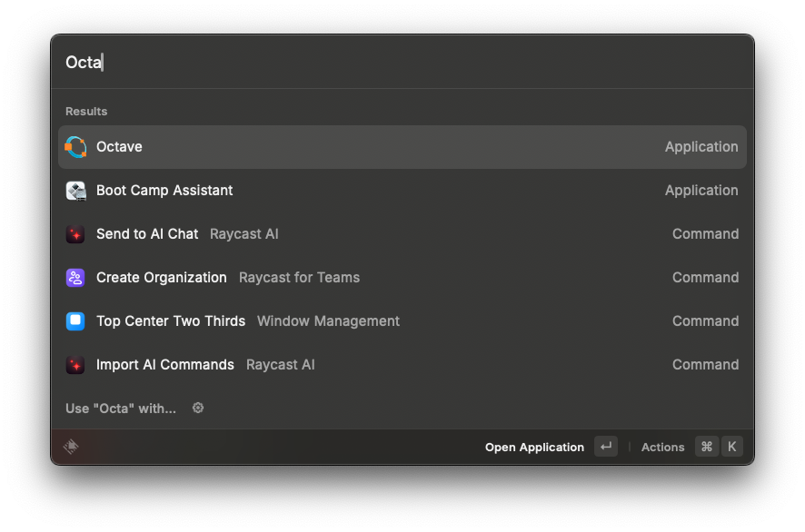Click the Raycast logo icon in bottom bar
This screenshot has width=805, height=532.
pyautogui.click(x=71, y=447)
